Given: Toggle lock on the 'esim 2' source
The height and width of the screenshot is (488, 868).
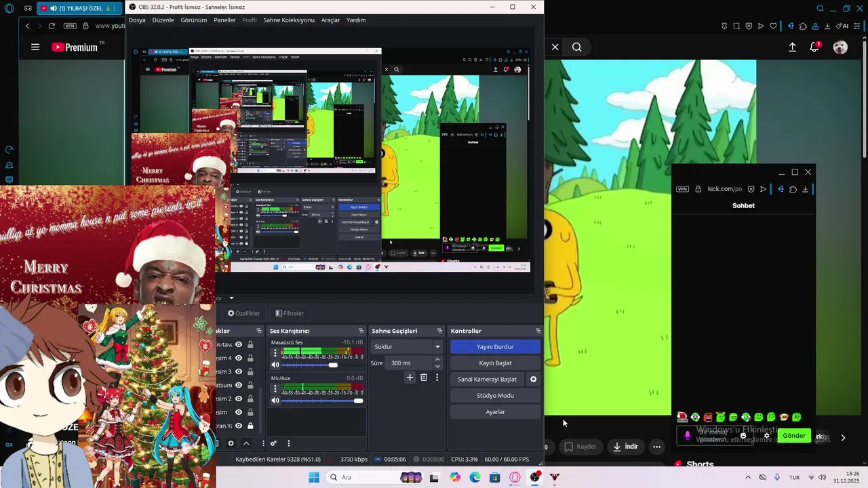Looking at the screenshot, I should pos(250,399).
